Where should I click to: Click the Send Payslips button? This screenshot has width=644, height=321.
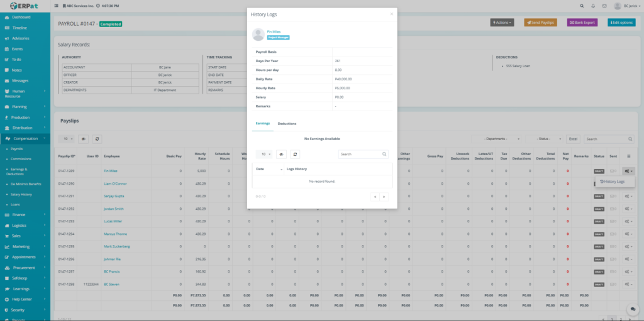coord(540,23)
